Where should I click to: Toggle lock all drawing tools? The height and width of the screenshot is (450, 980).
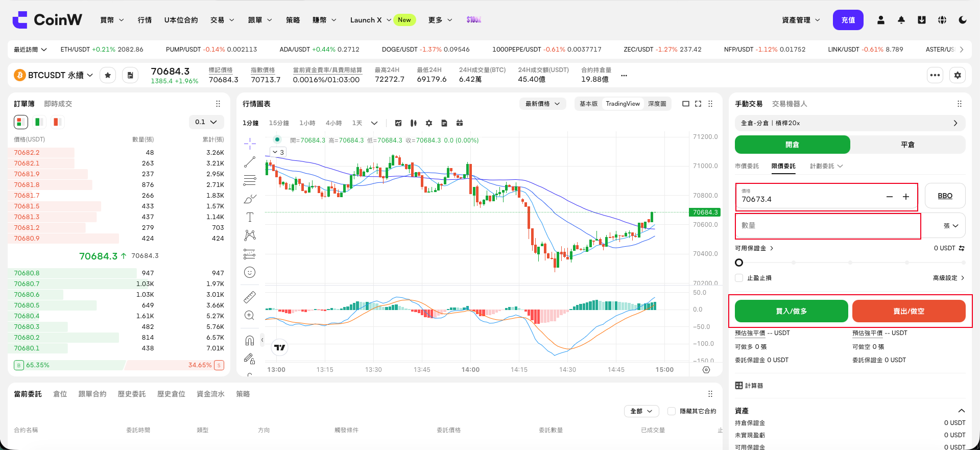click(x=250, y=359)
